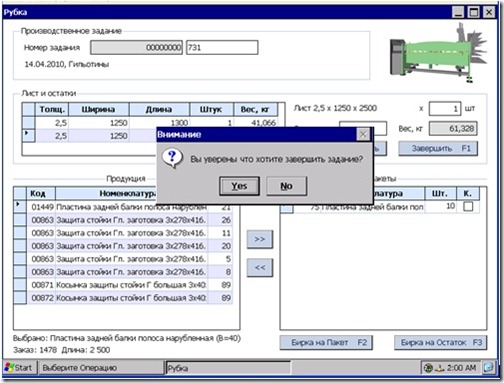
Task: Close the Внимание dialog with X
Action: pos(363,134)
